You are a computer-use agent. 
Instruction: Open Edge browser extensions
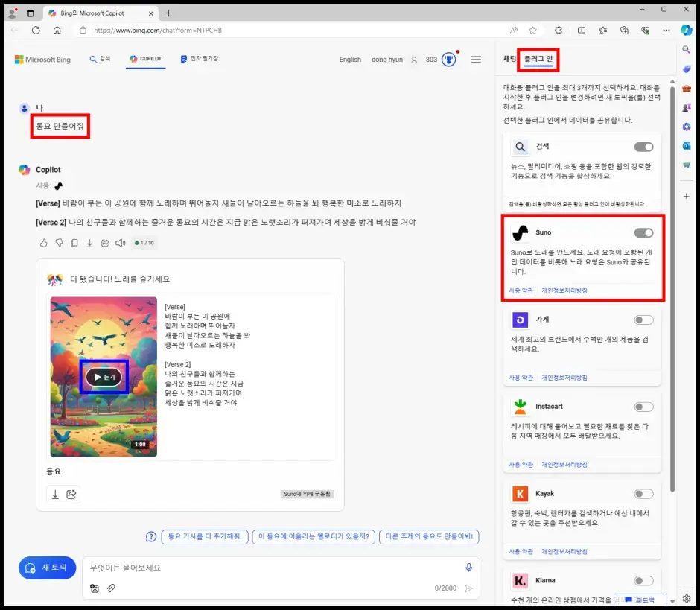coord(559,31)
